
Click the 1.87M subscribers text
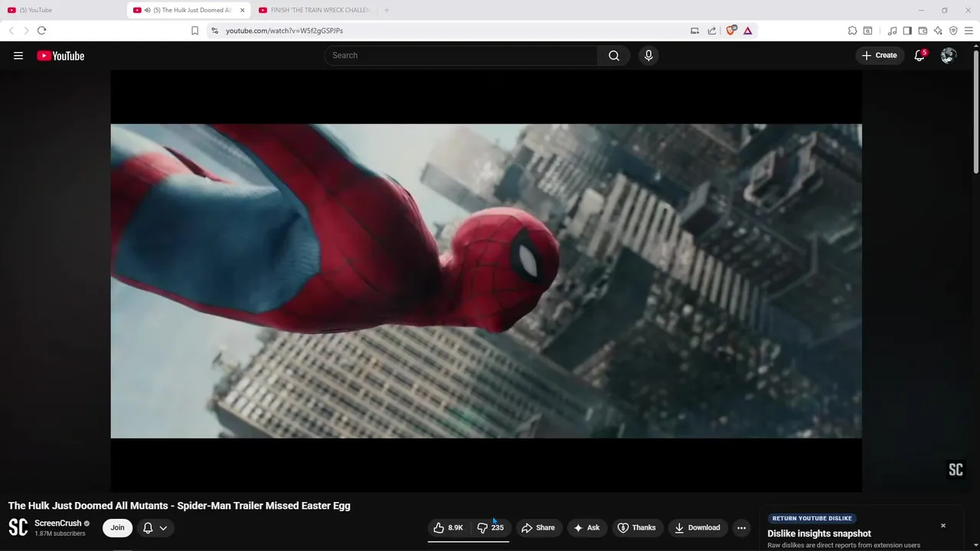click(60, 533)
